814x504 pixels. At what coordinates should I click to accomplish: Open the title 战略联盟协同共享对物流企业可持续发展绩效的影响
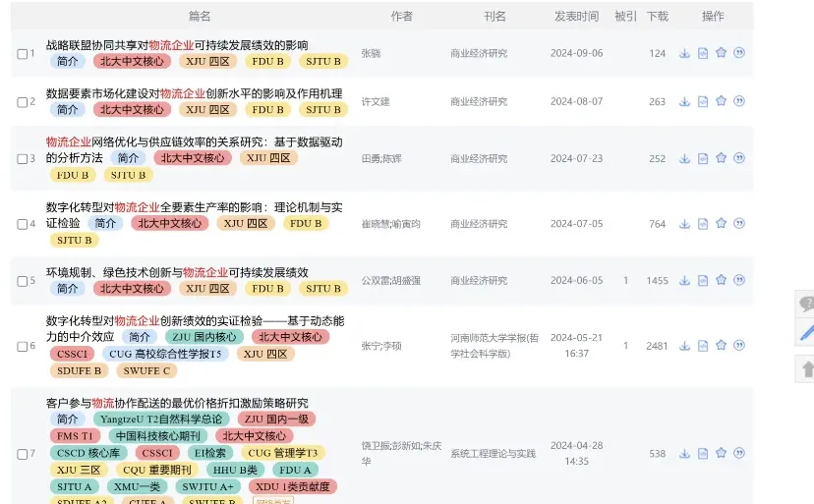tap(177, 45)
